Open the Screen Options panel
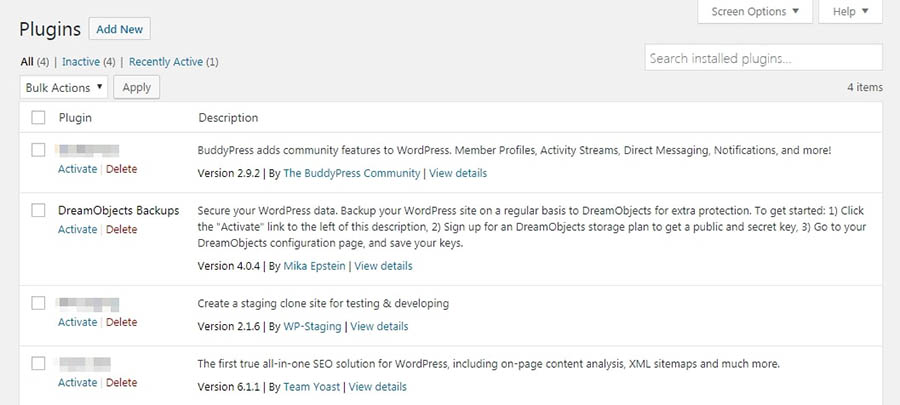Viewport: 900px width, 405px height. 755,11
